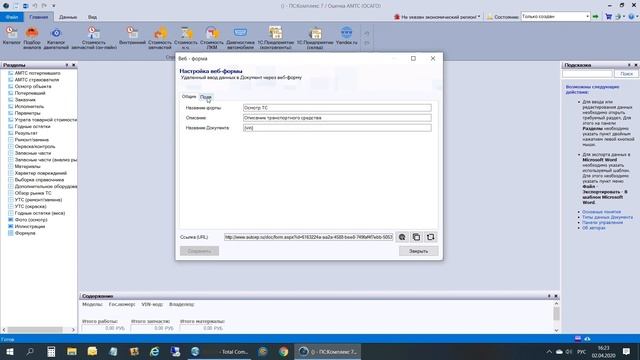Copy the URL link to clipboard icon
The width and height of the screenshot is (640, 360).
pyautogui.click(x=416, y=237)
